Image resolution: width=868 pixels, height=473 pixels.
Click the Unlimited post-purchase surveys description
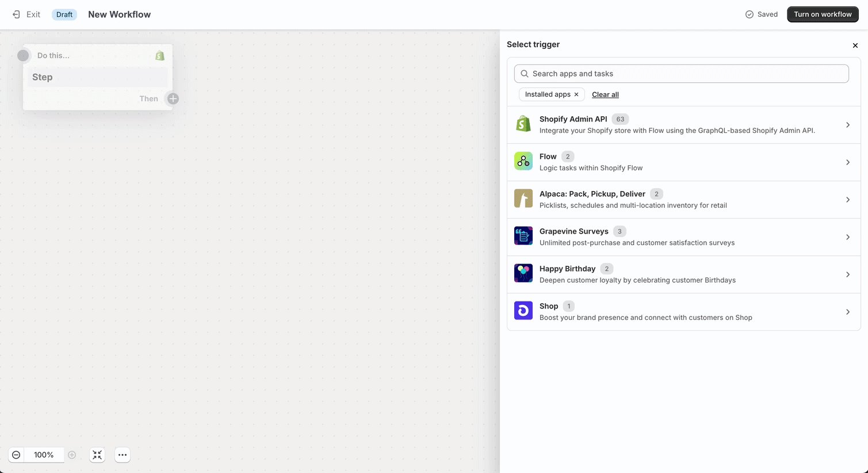637,243
